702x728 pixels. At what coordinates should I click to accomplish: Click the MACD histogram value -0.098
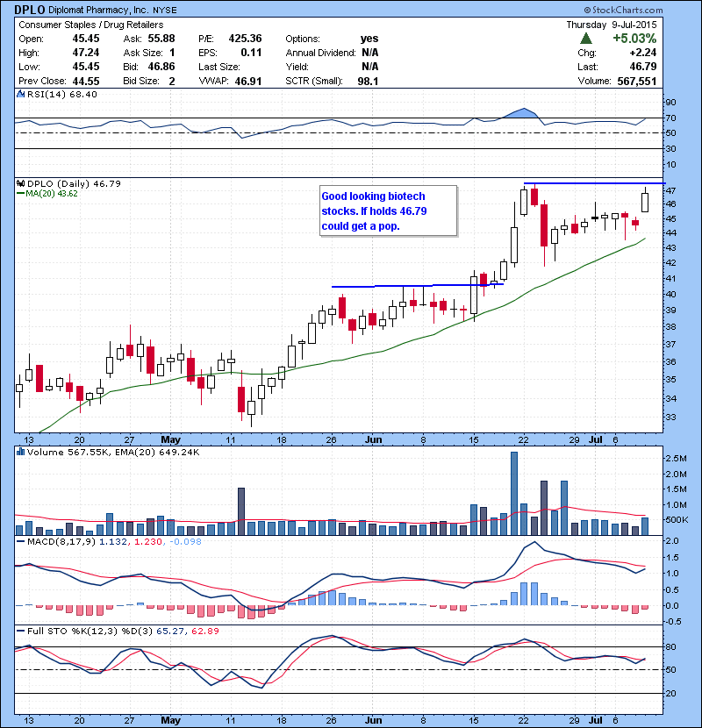pos(185,541)
